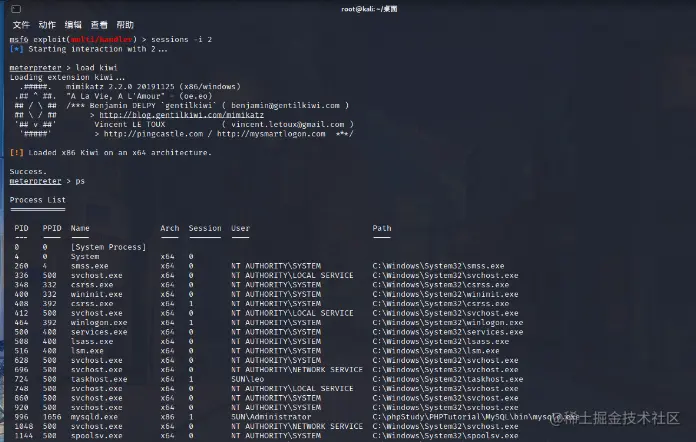Click PID 508 of lsass.exe row
Image resolution: width=696 pixels, height=442 pixels.
[21, 341]
